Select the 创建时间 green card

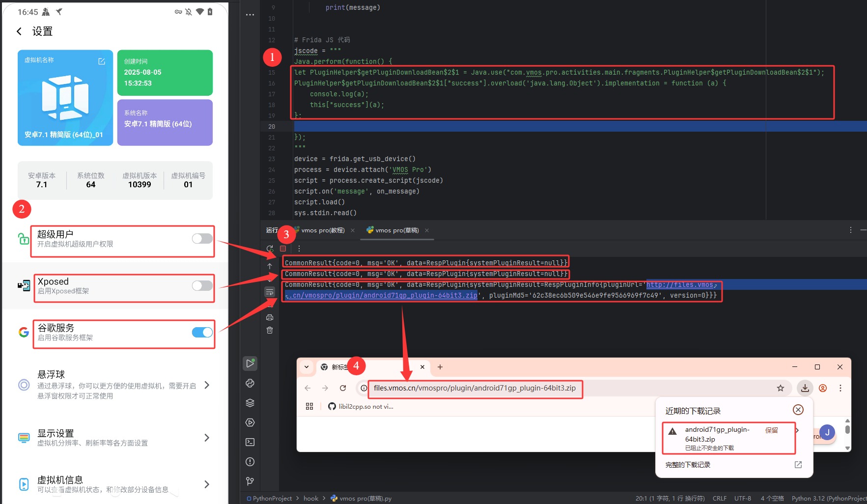pyautogui.click(x=165, y=73)
